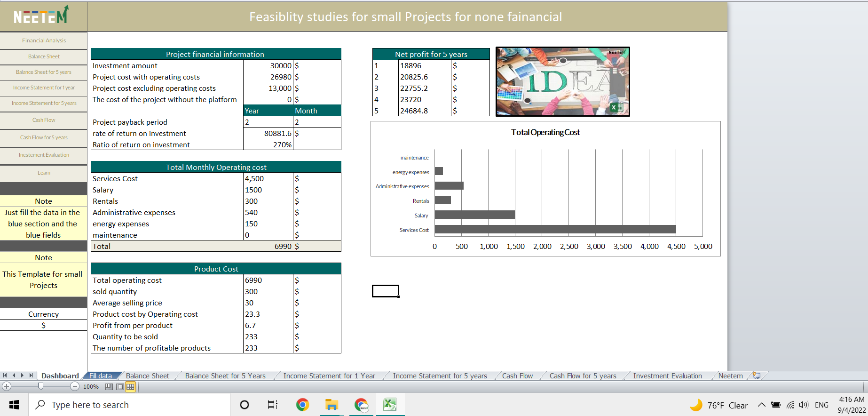Image resolution: width=868 pixels, height=416 pixels.
Task: Open the volume speaker tray icon
Action: 804,405
